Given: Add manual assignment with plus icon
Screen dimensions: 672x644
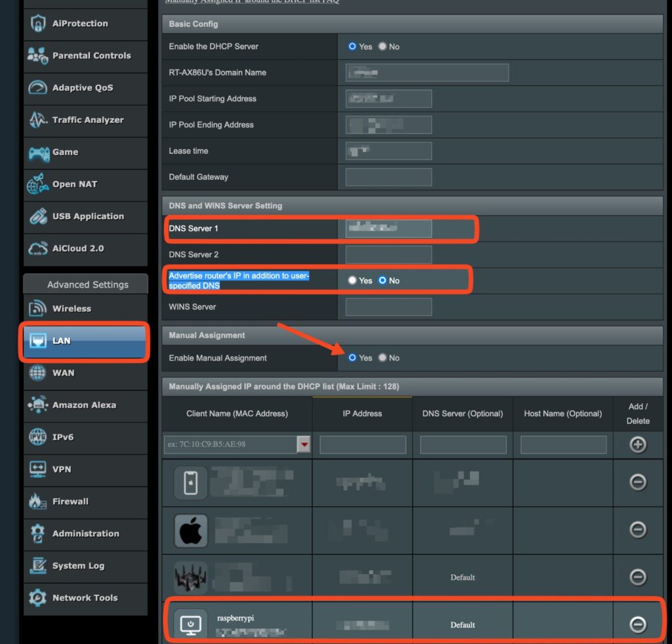Looking at the screenshot, I should point(637,444).
